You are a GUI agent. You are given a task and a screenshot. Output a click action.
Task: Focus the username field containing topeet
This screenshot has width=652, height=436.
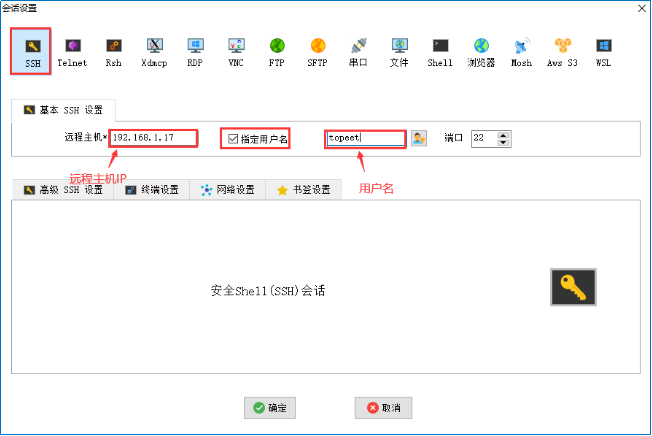tap(365, 138)
